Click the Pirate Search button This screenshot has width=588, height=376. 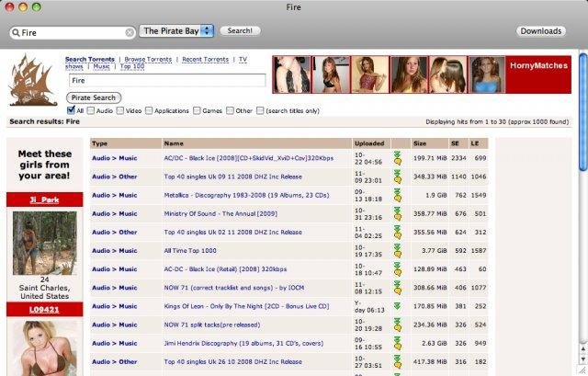94,97
